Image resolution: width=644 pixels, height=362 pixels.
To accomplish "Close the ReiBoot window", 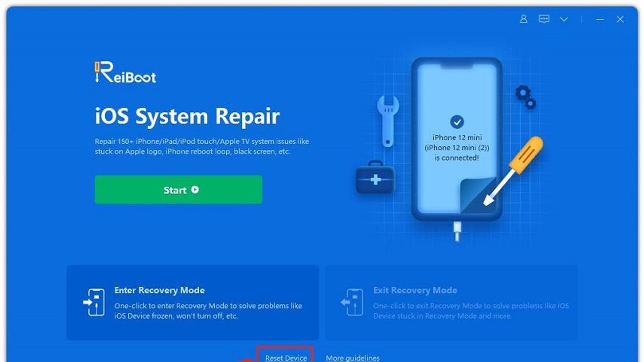I will [x=620, y=19].
